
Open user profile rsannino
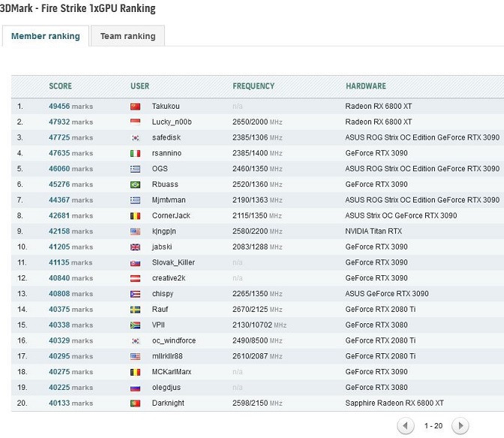pos(166,153)
